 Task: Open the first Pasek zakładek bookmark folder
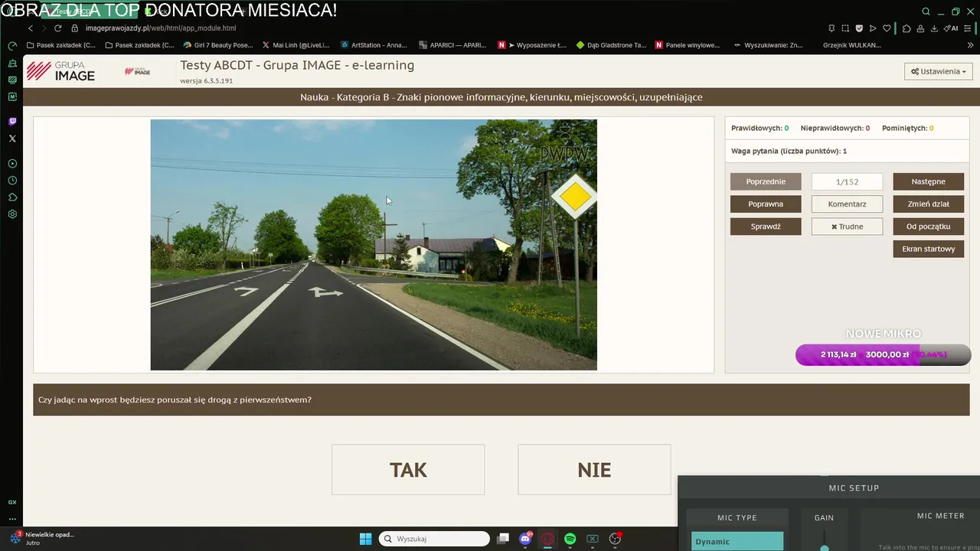point(61,45)
